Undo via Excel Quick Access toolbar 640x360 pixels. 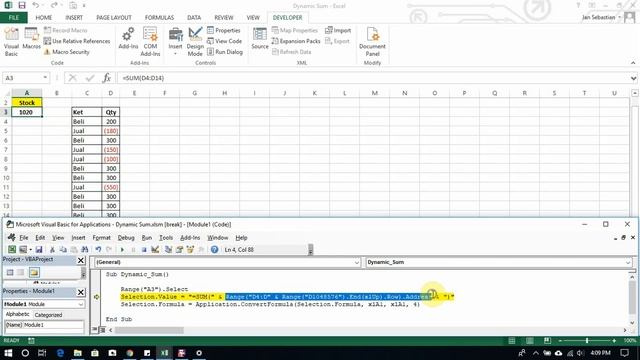36,6
